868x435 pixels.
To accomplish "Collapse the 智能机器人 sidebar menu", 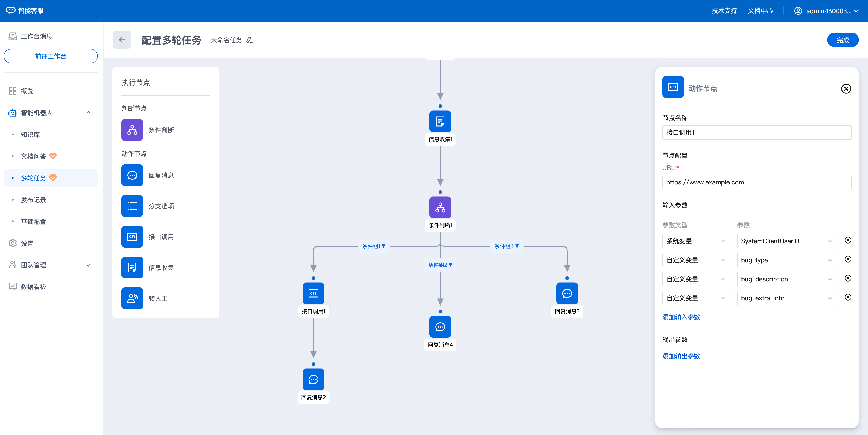I will click(x=88, y=112).
